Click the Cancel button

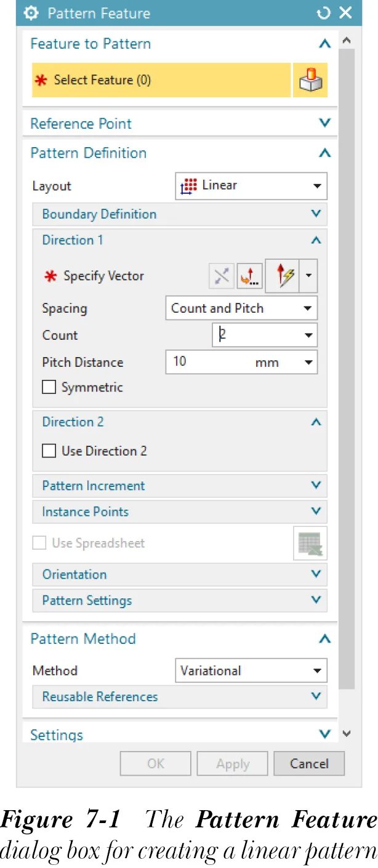click(x=309, y=764)
